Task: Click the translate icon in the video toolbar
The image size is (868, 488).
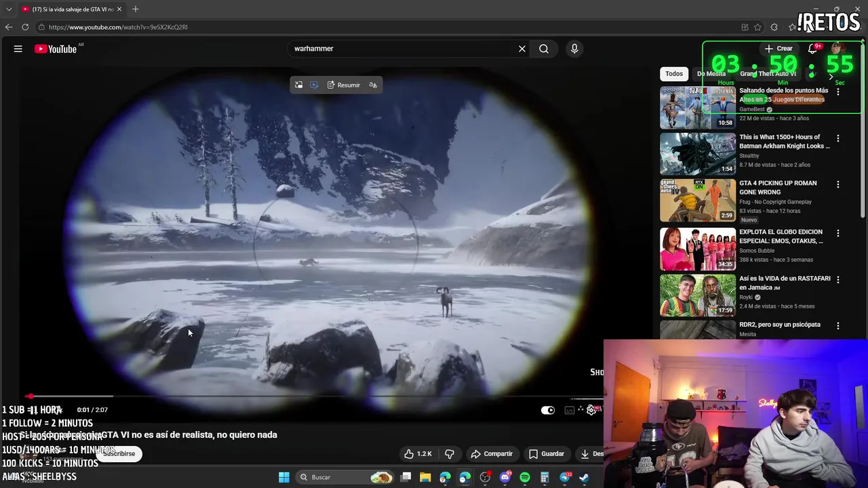Action: pos(373,85)
